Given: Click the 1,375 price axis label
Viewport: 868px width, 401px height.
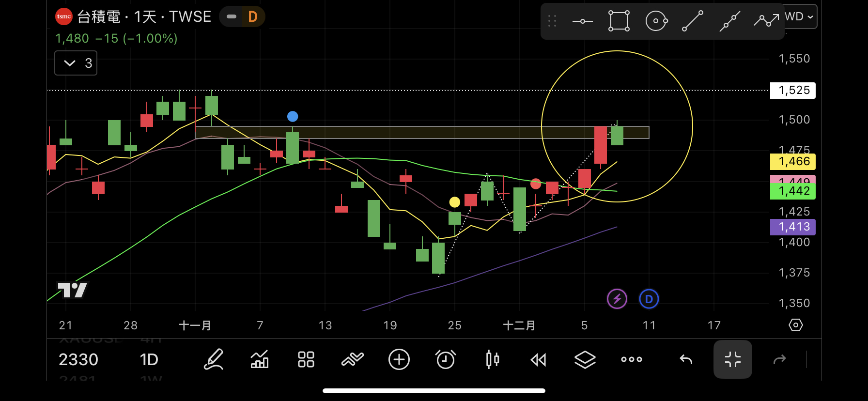Looking at the screenshot, I should (794, 273).
